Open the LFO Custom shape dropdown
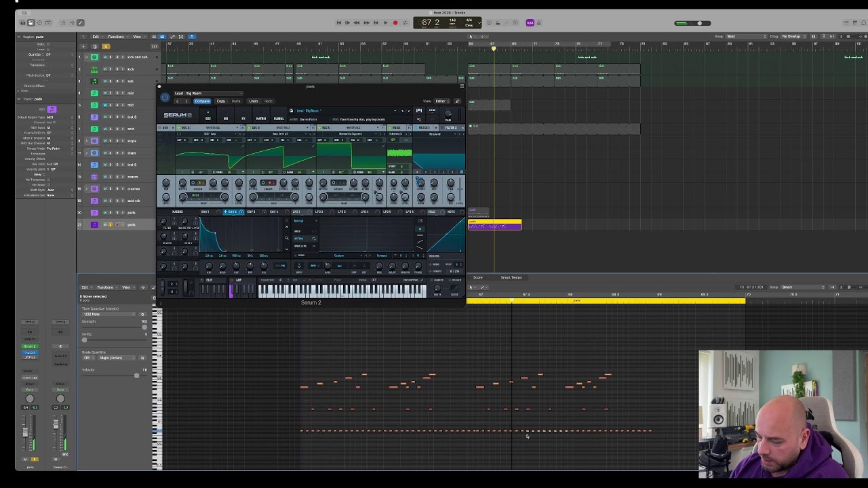 coord(339,256)
